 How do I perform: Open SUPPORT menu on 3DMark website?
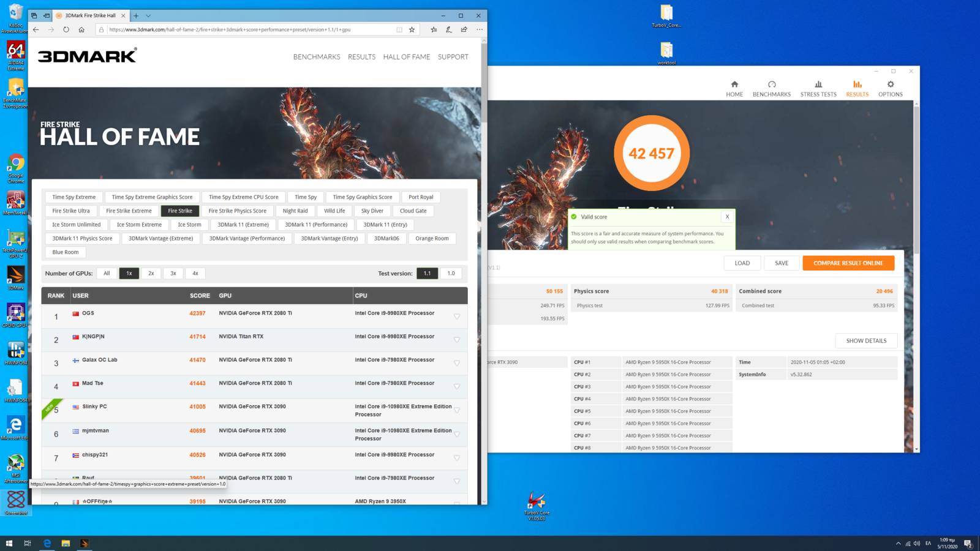pyautogui.click(x=453, y=57)
